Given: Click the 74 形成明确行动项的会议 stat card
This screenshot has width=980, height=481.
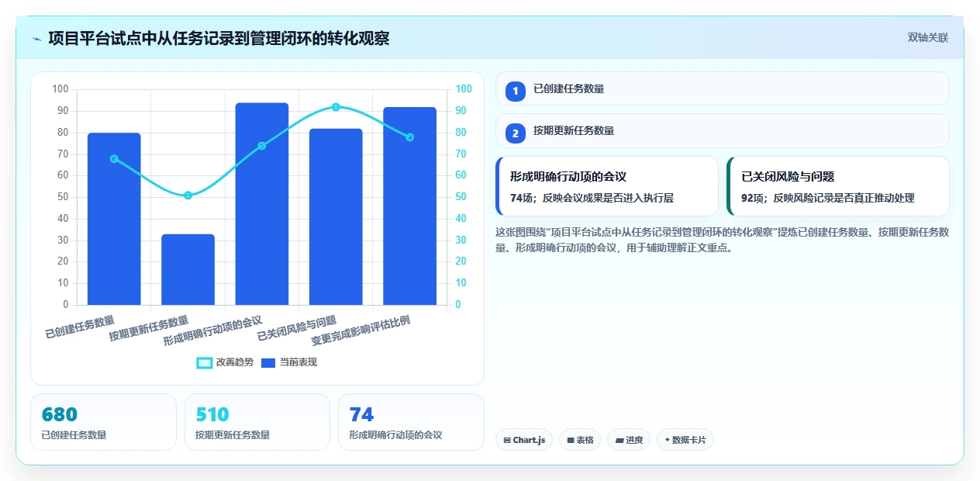Looking at the screenshot, I should [x=411, y=422].
